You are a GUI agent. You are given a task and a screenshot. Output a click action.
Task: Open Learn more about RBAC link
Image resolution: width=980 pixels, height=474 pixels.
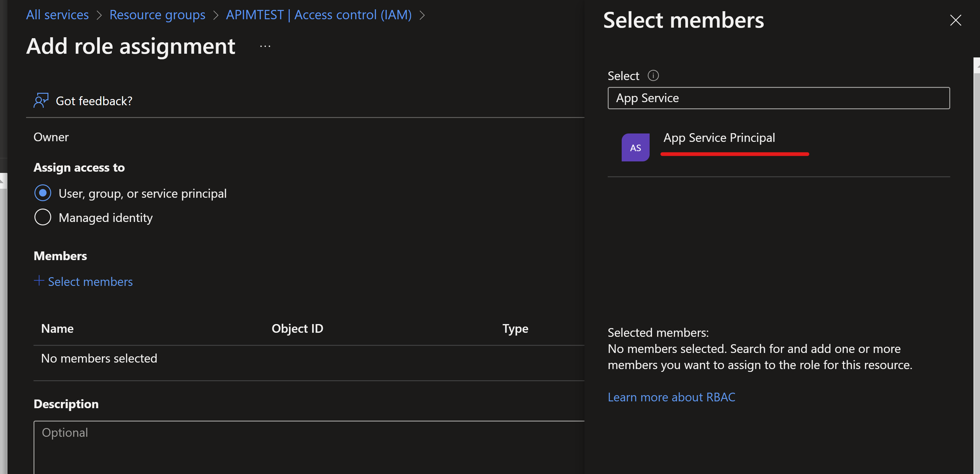point(671,397)
